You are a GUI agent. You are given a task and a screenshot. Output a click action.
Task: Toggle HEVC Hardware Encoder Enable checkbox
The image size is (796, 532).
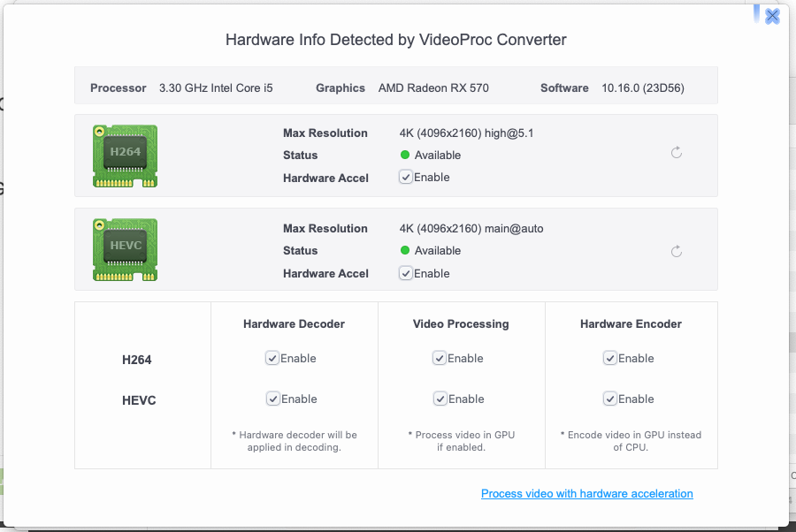609,399
